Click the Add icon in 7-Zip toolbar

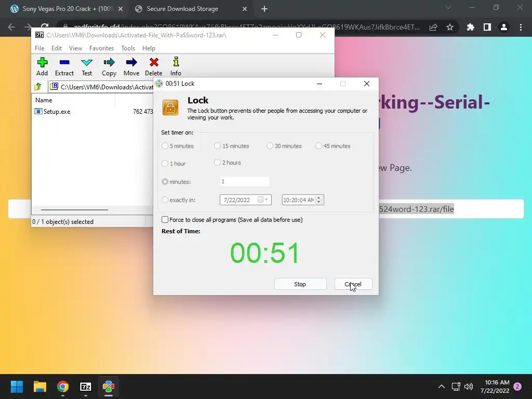click(x=42, y=62)
